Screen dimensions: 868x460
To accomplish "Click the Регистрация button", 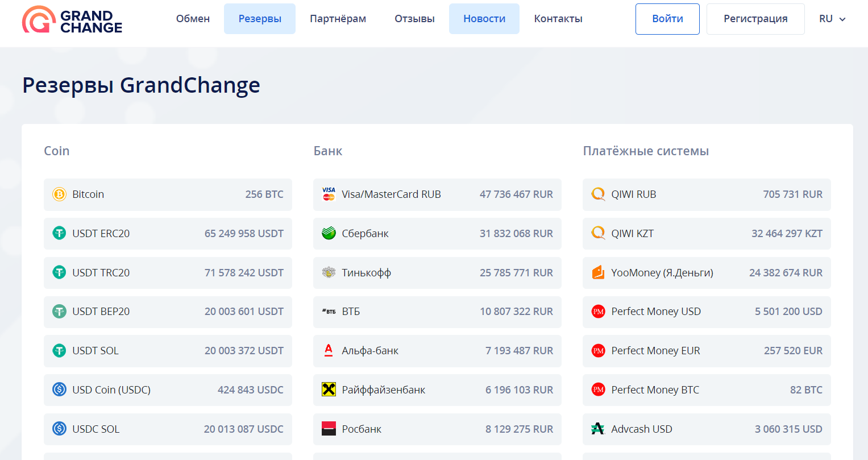I will [755, 19].
